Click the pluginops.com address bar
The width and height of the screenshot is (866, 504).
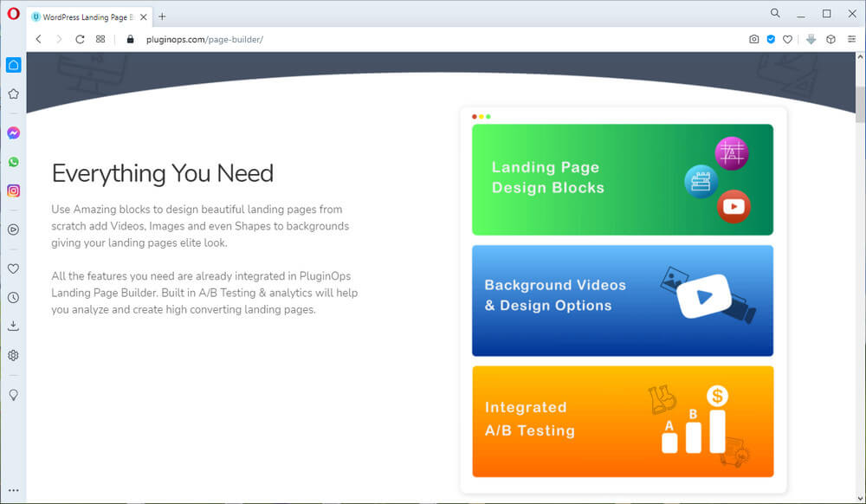[x=204, y=39]
